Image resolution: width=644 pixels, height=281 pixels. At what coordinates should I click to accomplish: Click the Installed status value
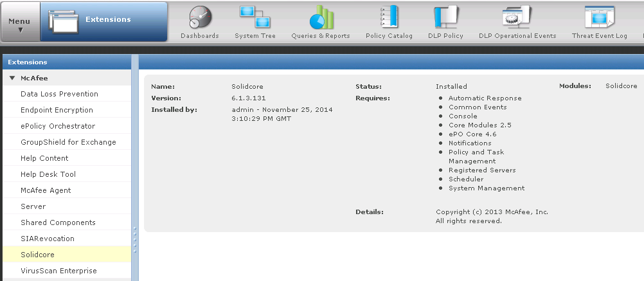(451, 86)
